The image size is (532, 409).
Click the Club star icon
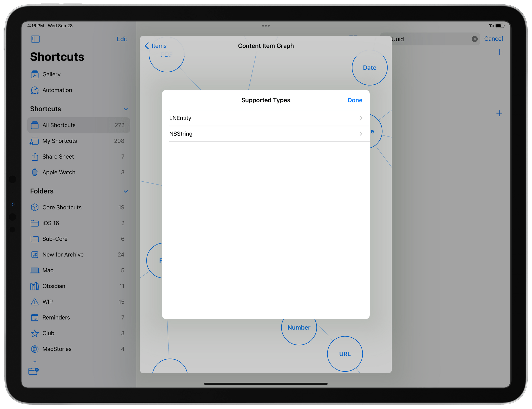point(35,333)
